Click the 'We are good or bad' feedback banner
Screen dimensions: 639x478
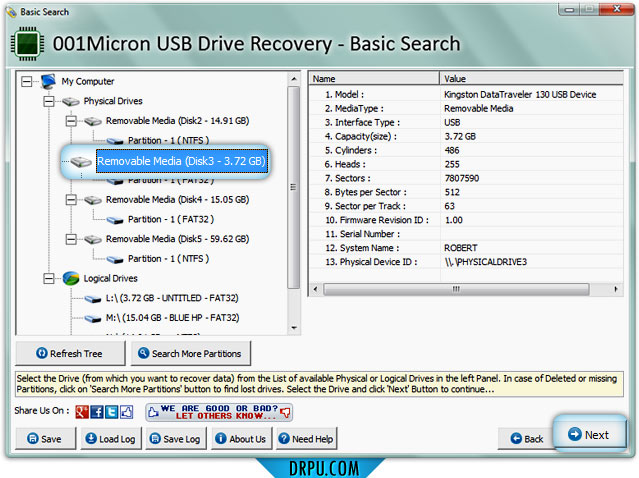pyautogui.click(x=219, y=412)
